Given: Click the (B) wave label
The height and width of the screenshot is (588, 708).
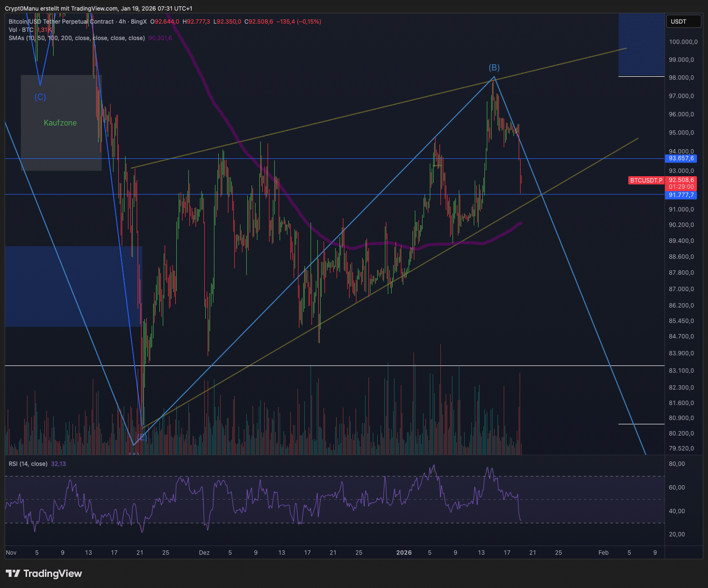Looking at the screenshot, I should click(494, 68).
